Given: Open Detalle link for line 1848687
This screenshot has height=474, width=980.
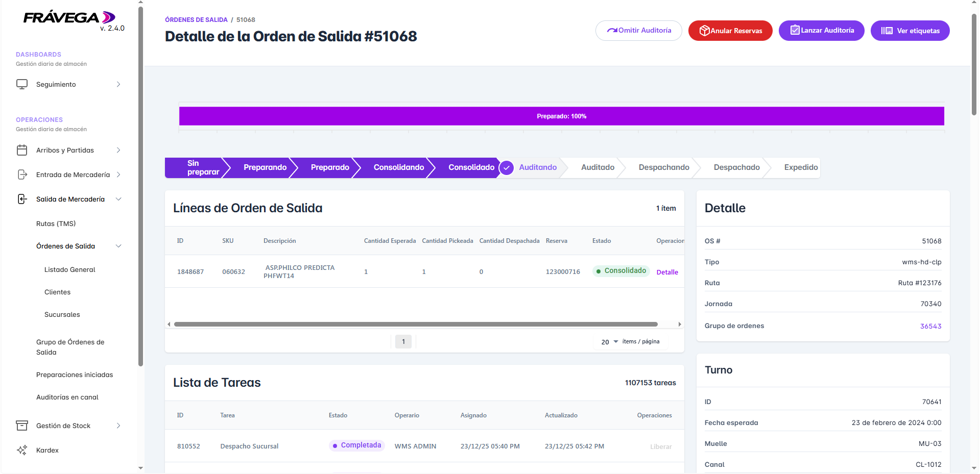Looking at the screenshot, I should (667, 272).
